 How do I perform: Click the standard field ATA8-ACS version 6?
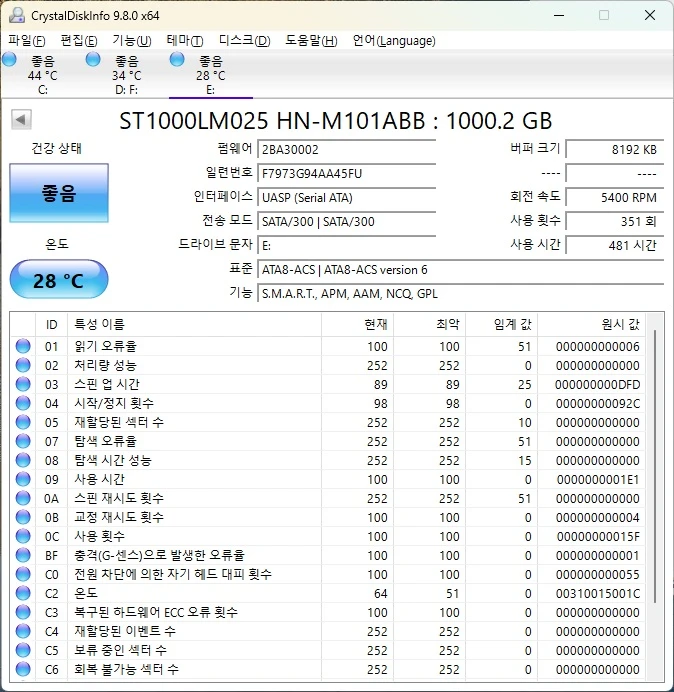tap(460, 269)
